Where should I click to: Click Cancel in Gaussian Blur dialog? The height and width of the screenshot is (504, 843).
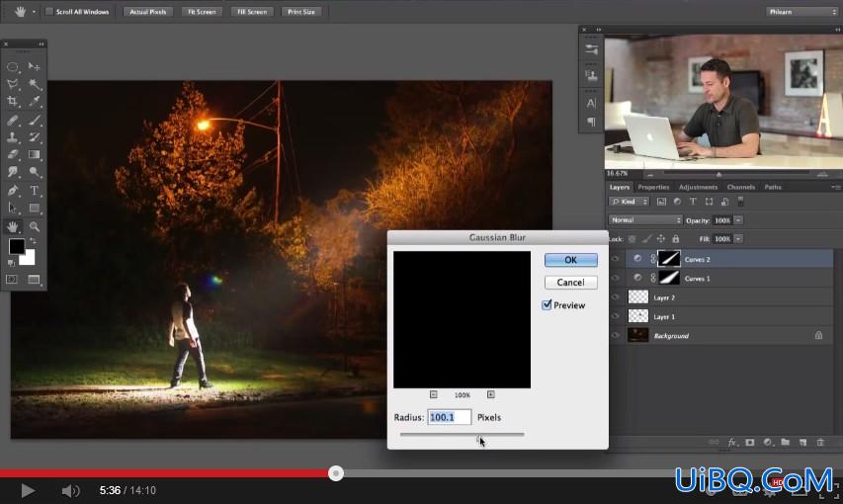tap(570, 283)
